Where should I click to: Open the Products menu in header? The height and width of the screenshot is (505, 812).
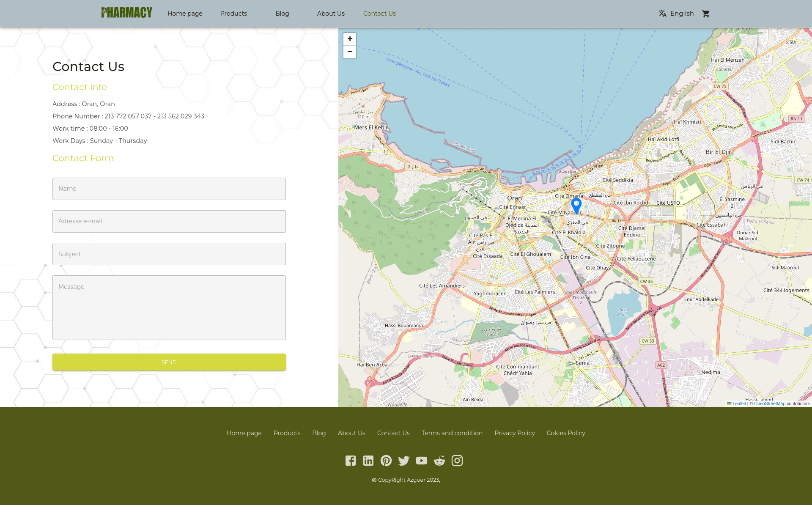[233, 14]
